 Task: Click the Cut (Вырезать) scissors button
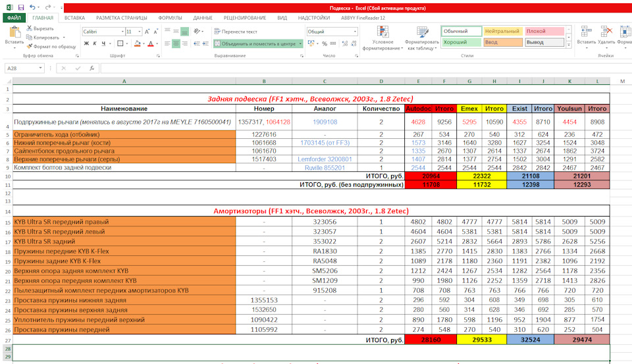(x=40, y=28)
